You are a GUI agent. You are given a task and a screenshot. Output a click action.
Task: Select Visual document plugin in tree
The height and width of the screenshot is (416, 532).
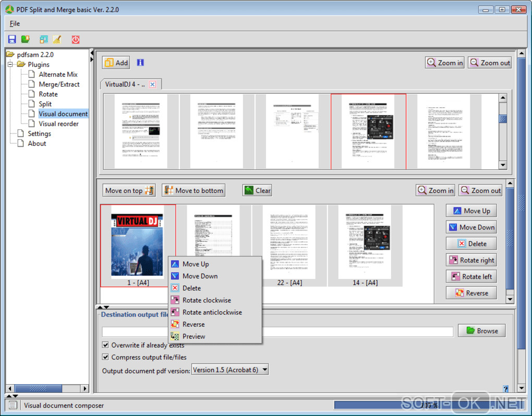(x=63, y=114)
